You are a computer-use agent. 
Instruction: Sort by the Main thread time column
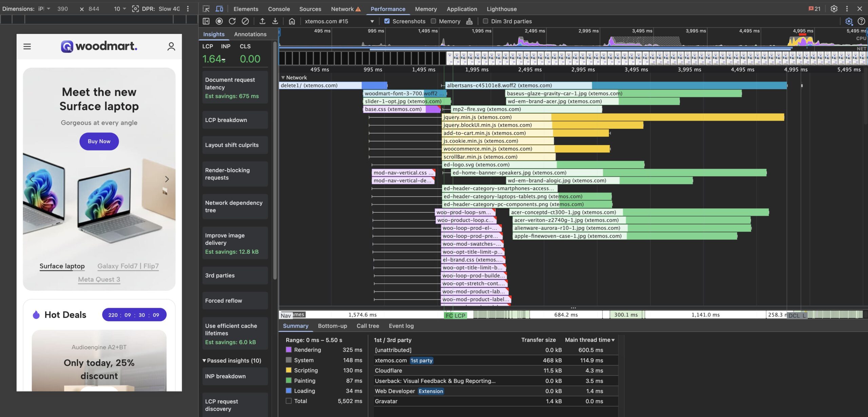[x=589, y=340]
